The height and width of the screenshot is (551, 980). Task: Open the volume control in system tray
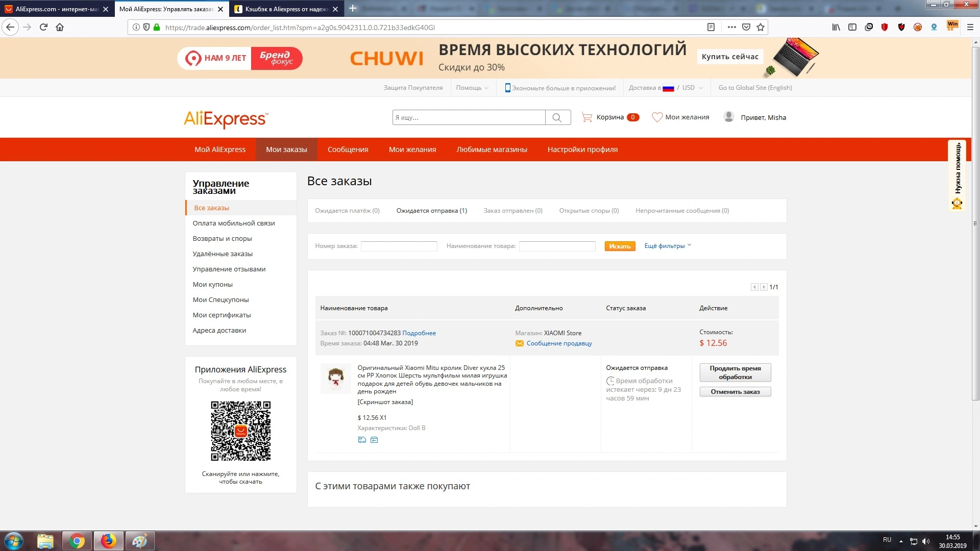point(926,541)
